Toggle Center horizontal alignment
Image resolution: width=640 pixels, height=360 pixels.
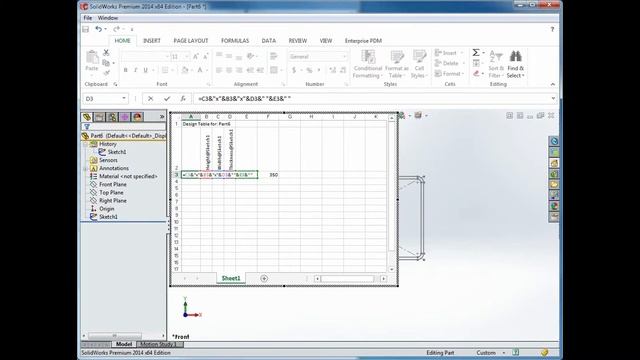[x=229, y=70]
